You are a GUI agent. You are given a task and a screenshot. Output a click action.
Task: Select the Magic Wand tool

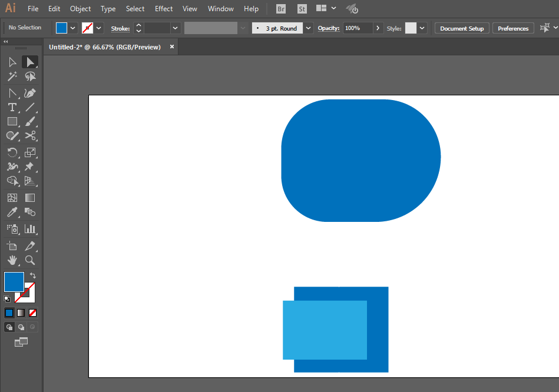click(12, 77)
